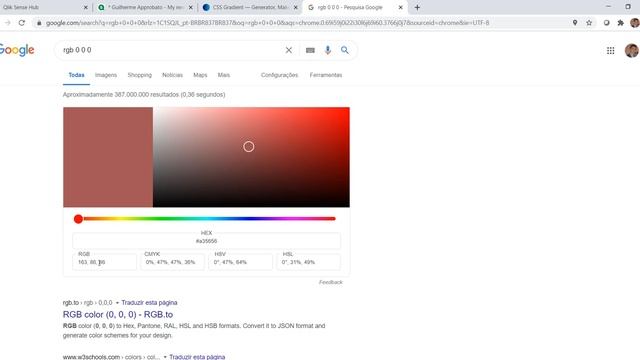The image size is (640, 360).
Task: Select the Notícias results tab
Action: pos(172,75)
